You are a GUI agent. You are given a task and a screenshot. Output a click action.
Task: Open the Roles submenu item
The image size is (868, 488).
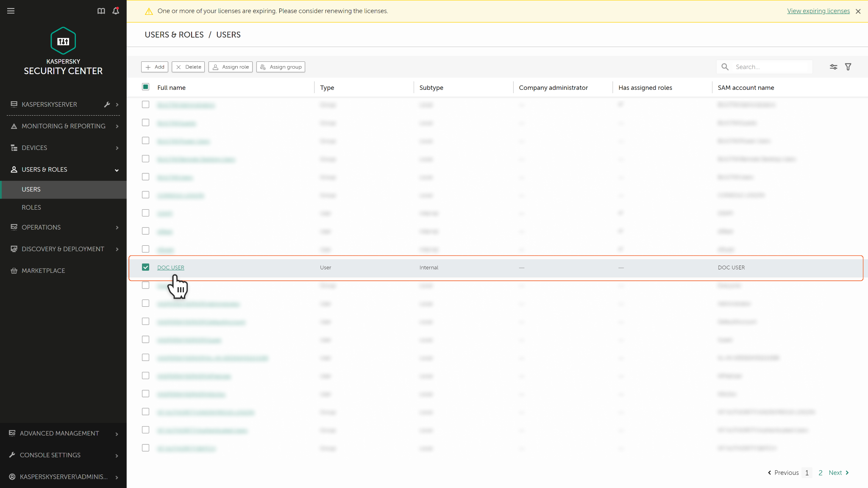[x=31, y=208]
